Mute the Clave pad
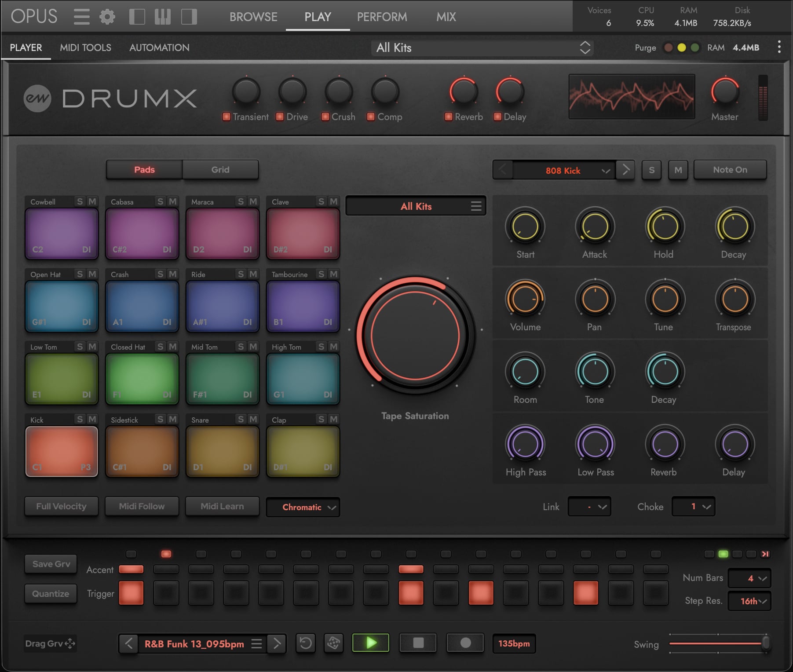Viewport: 793px width, 672px height. pyautogui.click(x=334, y=201)
